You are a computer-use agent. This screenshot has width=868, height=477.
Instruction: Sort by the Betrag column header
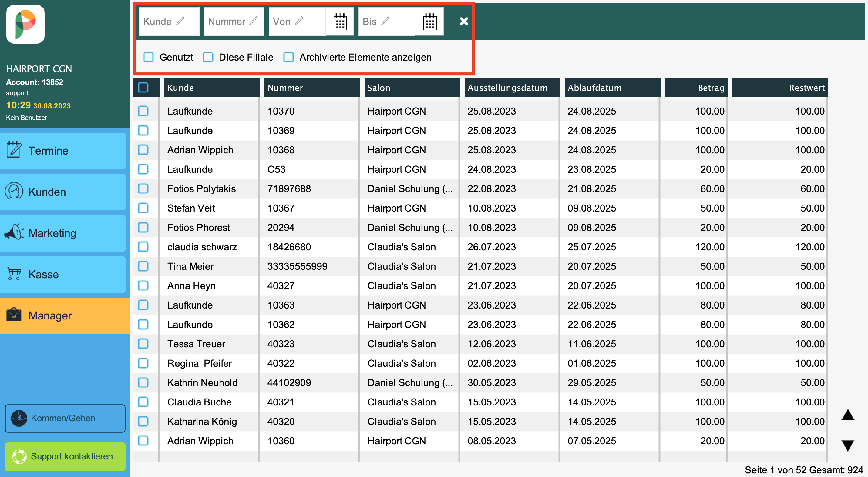click(696, 88)
